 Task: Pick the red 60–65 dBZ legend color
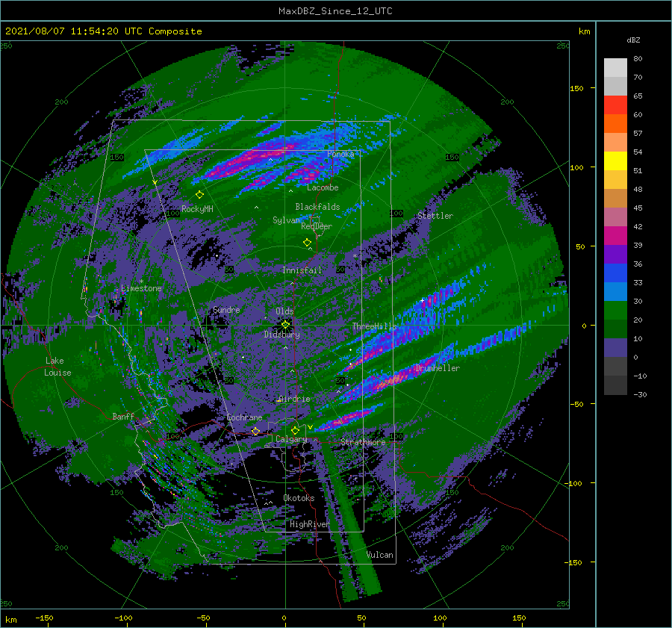[615, 105]
